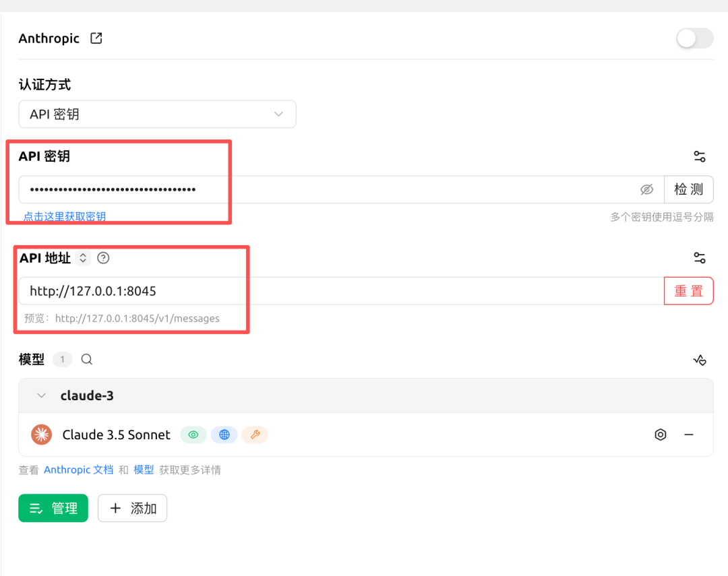Open the authentication method dropdown

pos(157,115)
